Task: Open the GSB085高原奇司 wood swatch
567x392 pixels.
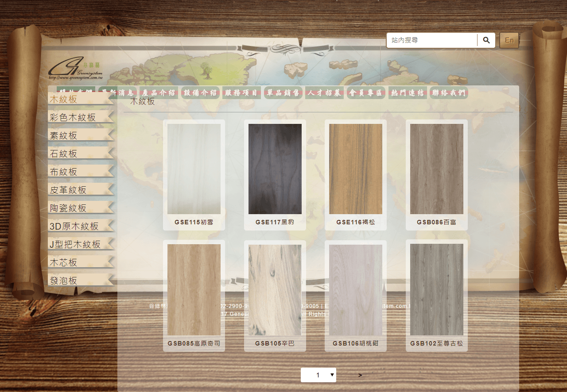Action: tap(194, 290)
